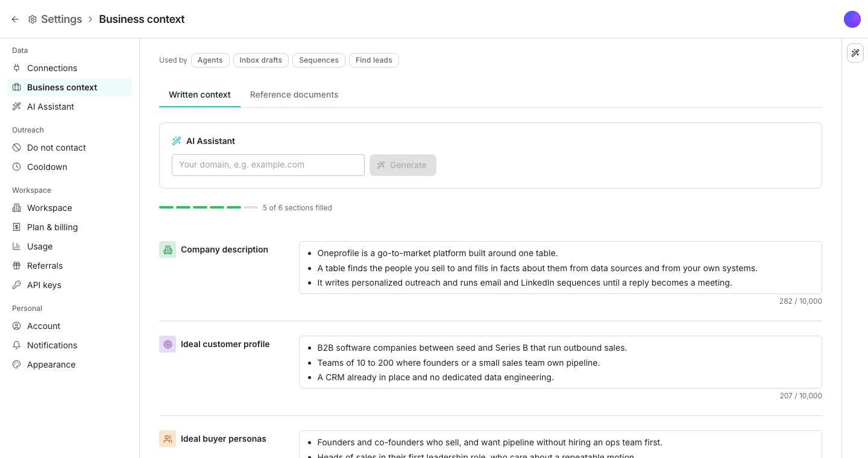868x458 pixels.
Task: Click into the Ideal customer profile text box
Action: pos(561,362)
